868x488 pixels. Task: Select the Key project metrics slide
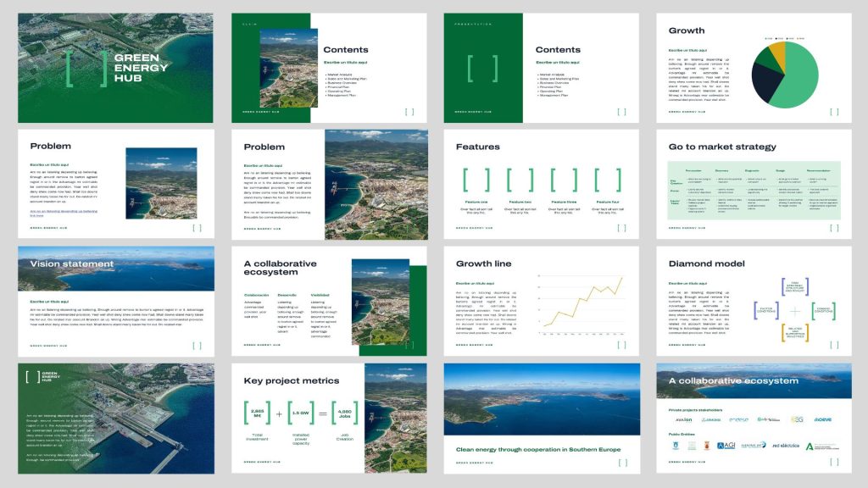coord(329,419)
